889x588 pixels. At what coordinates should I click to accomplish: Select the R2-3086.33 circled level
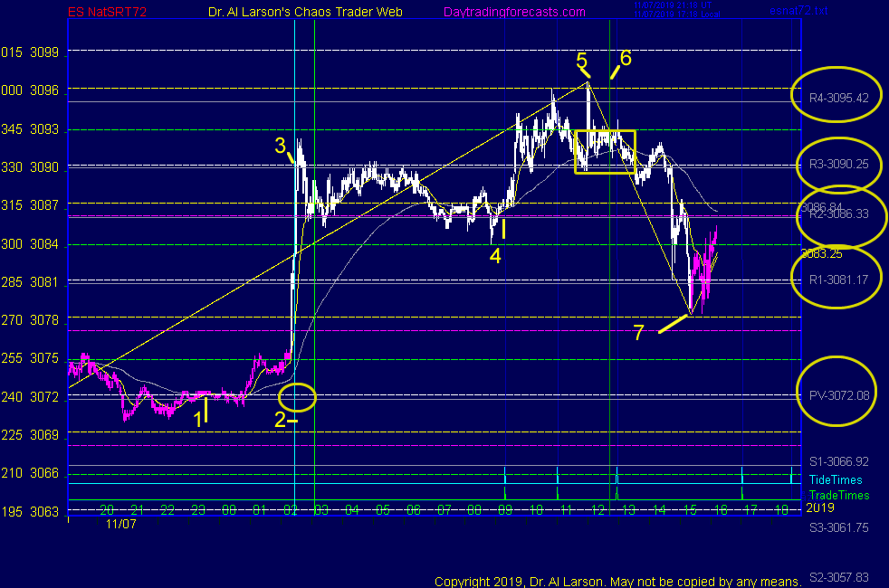(x=838, y=214)
